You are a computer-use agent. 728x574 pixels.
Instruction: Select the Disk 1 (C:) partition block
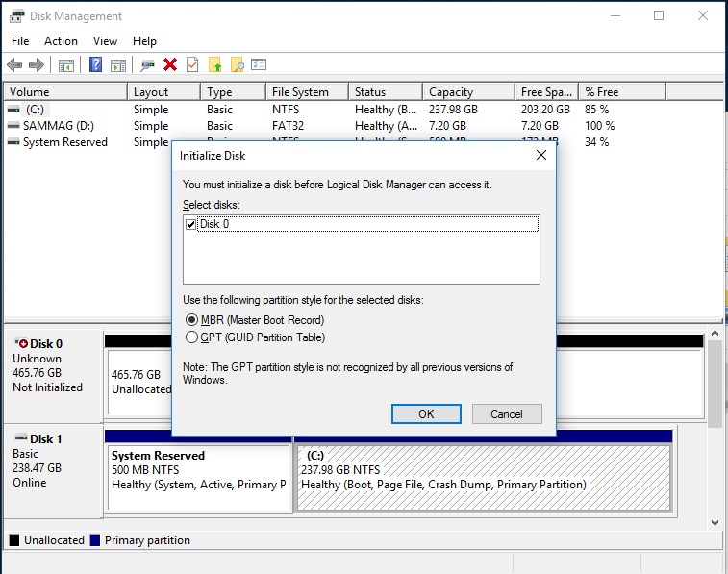pyautogui.click(x=483, y=478)
